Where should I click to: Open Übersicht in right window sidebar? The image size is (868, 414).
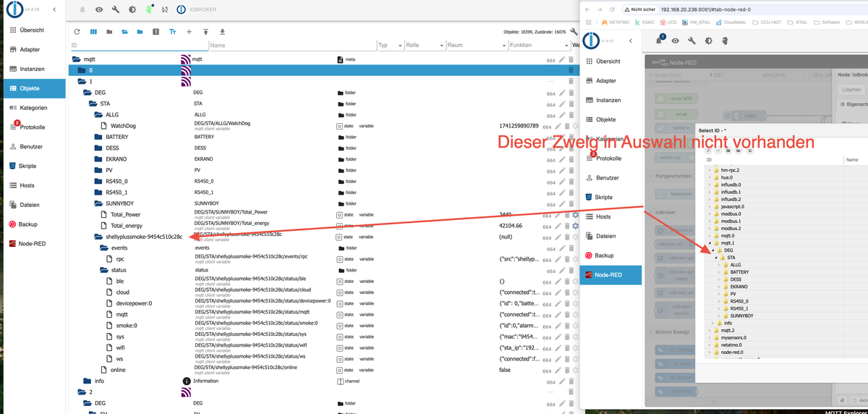coord(610,62)
